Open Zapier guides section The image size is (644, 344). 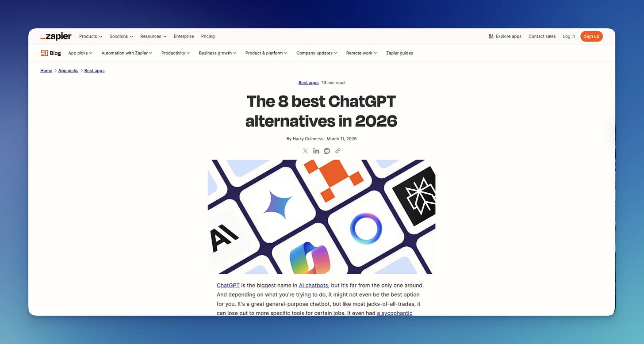[399, 53]
